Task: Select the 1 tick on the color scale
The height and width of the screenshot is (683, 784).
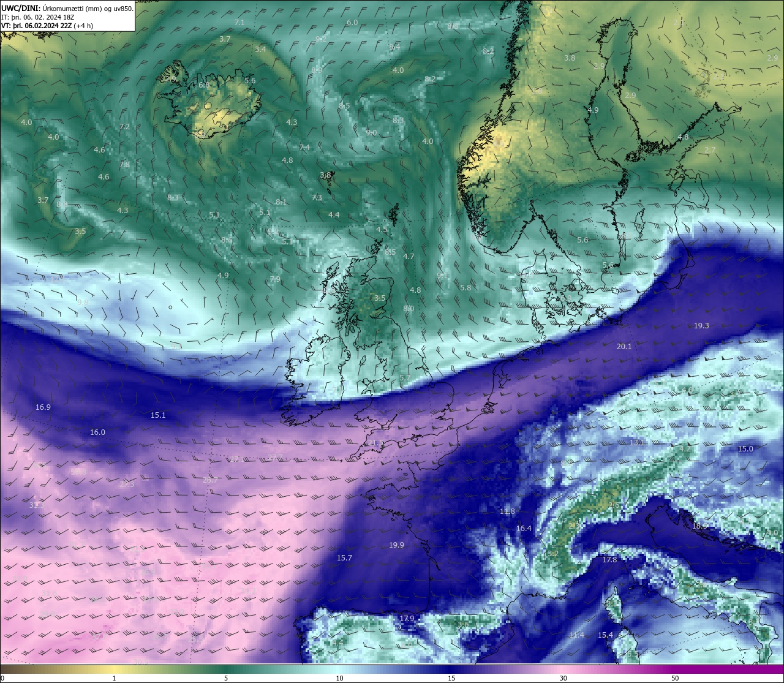Action: point(115,678)
